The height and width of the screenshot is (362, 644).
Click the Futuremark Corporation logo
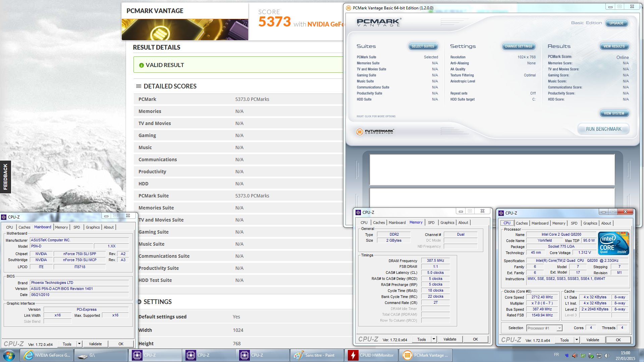point(375,132)
